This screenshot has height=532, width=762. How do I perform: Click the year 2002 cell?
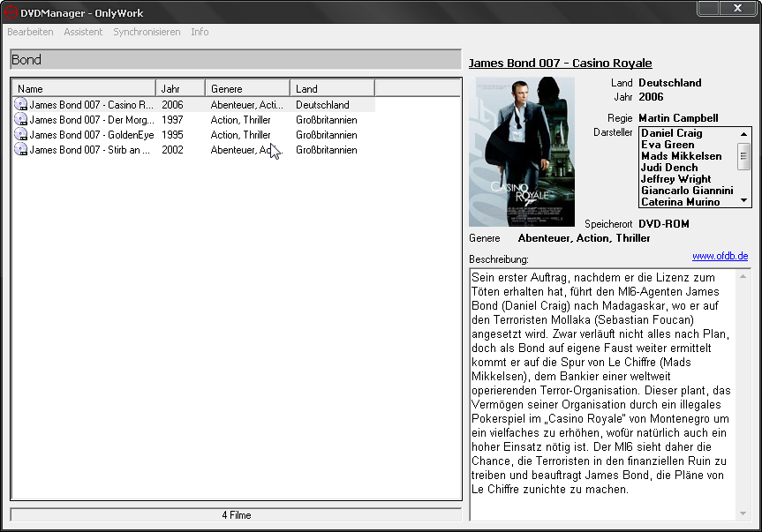coord(172,150)
